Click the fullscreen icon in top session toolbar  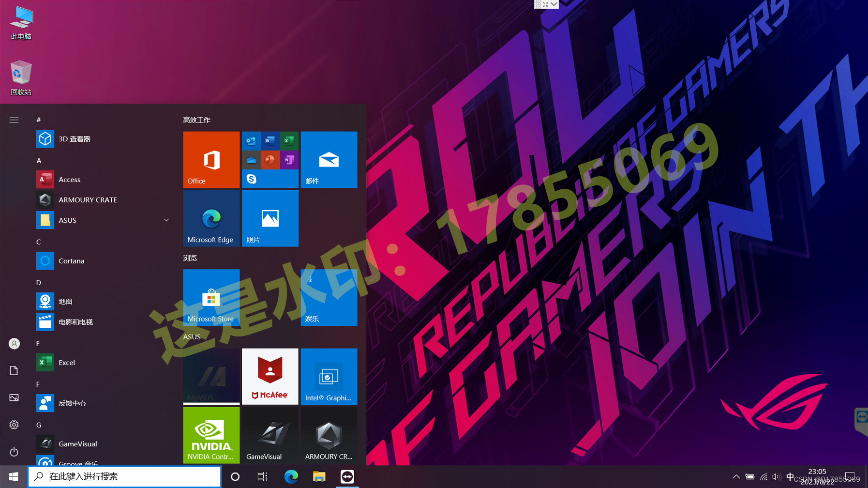coord(545,4)
